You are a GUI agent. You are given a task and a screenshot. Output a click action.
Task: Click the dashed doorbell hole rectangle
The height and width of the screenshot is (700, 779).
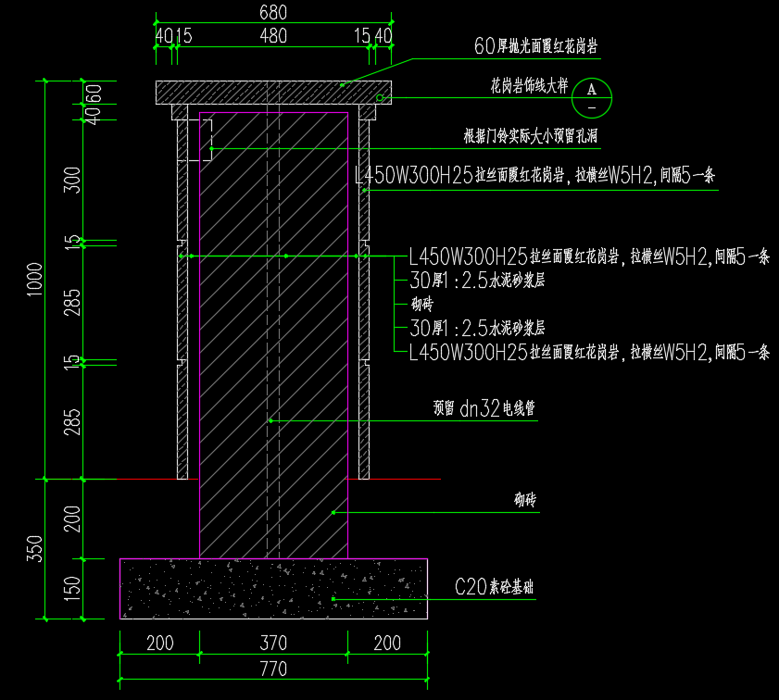coord(195,140)
